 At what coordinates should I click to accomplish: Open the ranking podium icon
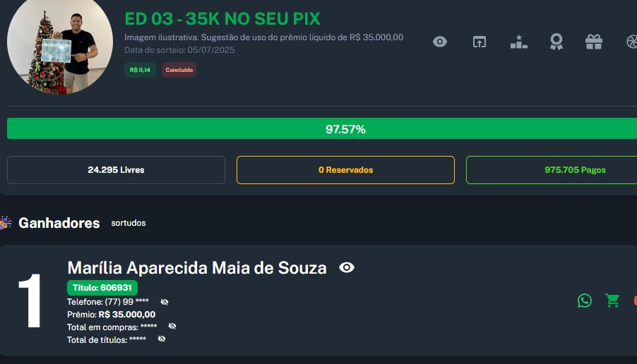click(x=519, y=42)
